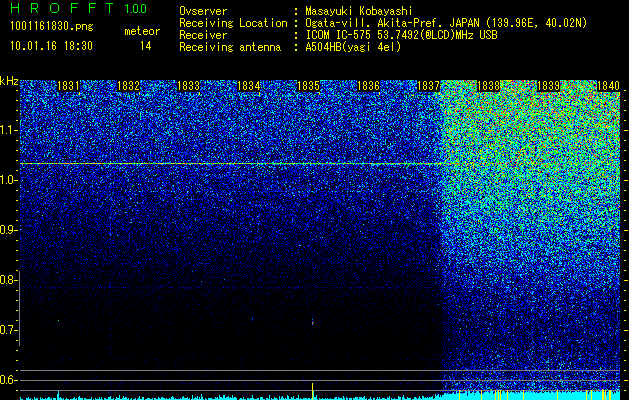Click the 1831 time marker
This screenshot has width=629, height=400.
pyautogui.click(x=68, y=86)
